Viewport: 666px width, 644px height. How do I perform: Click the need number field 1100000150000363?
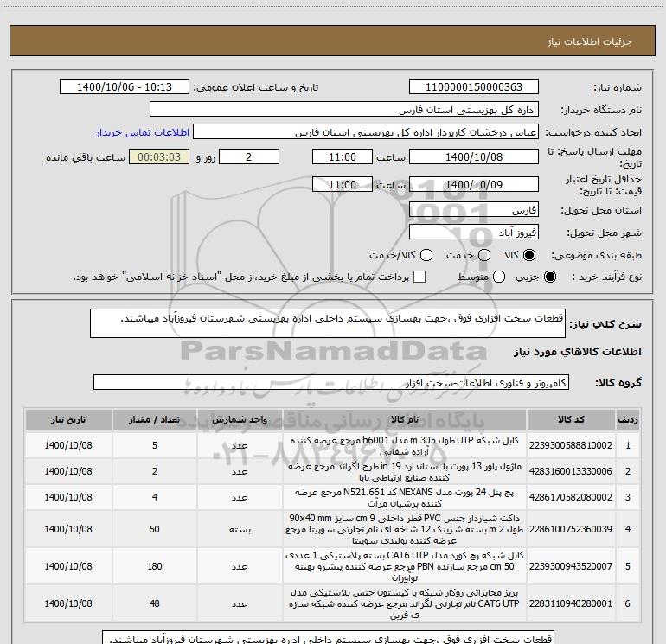tap(474, 87)
